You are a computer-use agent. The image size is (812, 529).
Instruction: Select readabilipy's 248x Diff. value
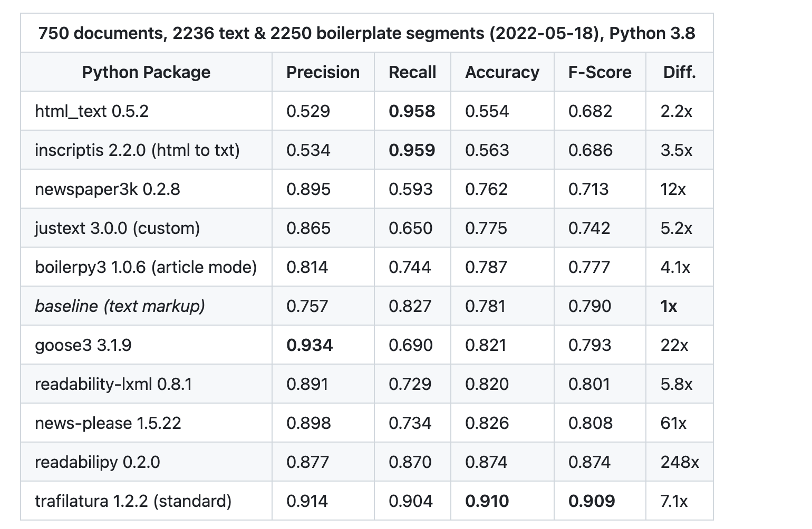coord(680,462)
